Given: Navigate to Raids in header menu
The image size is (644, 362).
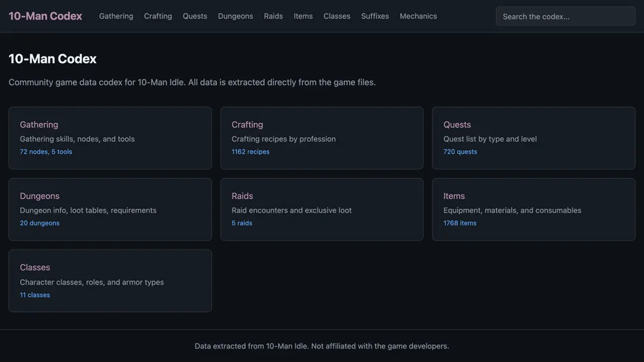Looking at the screenshot, I should click(273, 16).
